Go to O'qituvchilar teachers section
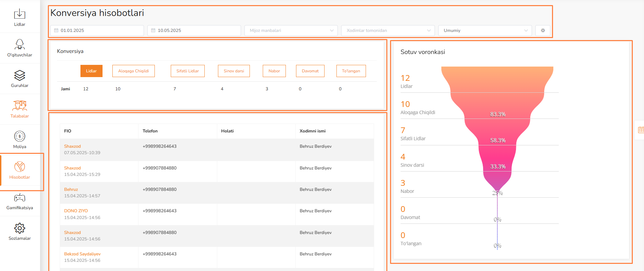 click(20, 44)
